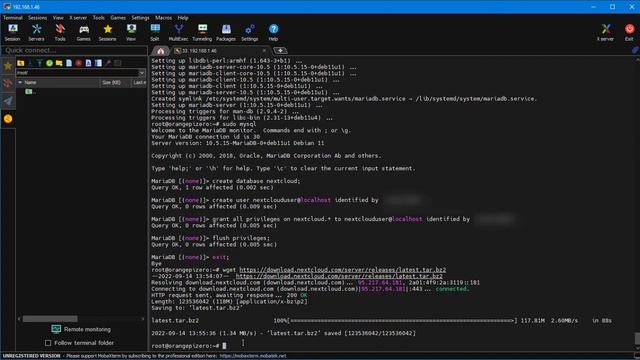
Task: Click the Name column header
Action: click(x=58, y=82)
